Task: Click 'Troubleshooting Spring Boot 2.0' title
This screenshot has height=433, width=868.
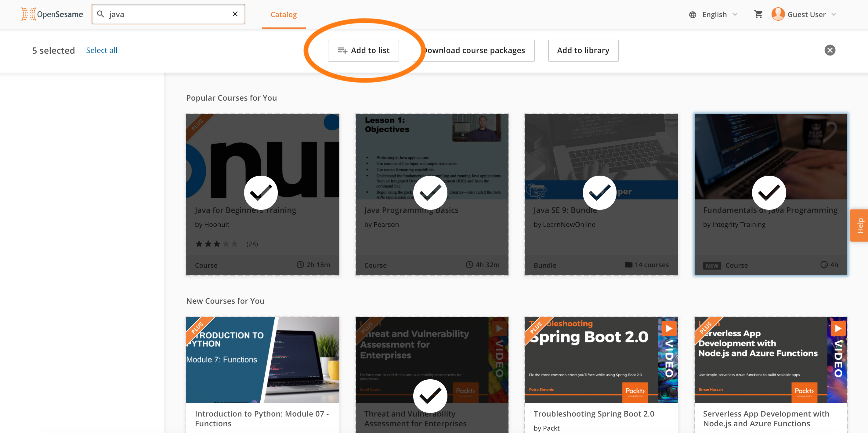Action: (x=594, y=414)
